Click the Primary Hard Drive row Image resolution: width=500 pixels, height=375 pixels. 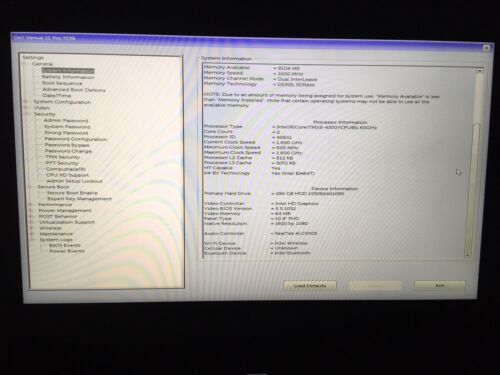point(274,193)
